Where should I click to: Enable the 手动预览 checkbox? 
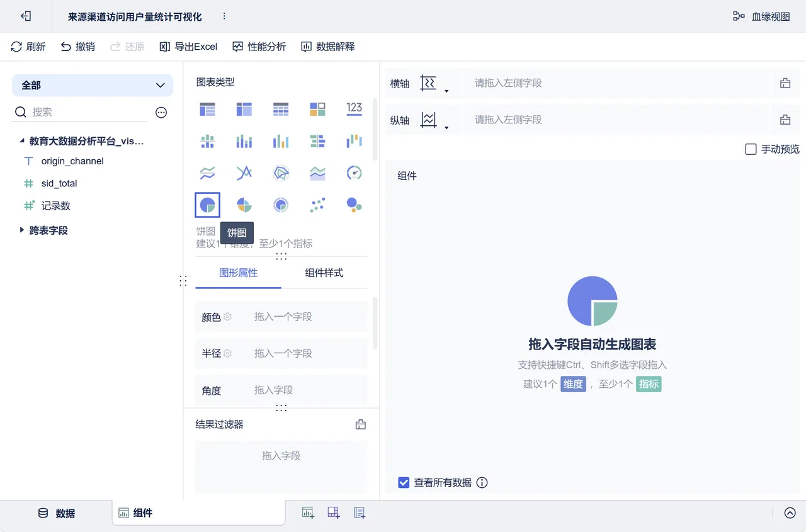(751, 149)
